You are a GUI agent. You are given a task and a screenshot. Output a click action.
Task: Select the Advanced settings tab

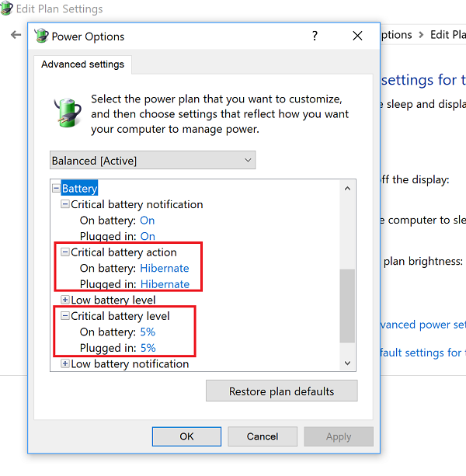tap(82, 64)
